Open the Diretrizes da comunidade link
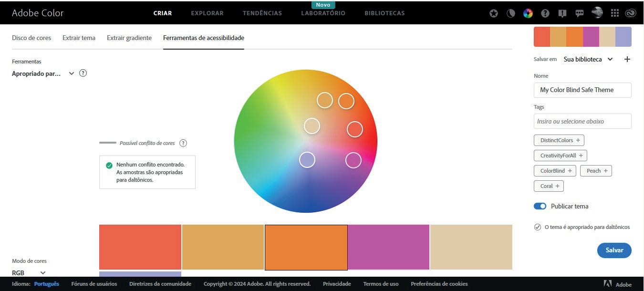 160,284
